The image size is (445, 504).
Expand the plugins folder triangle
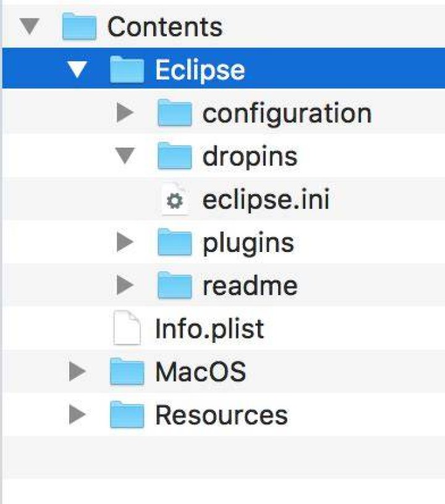pyautogui.click(x=125, y=241)
